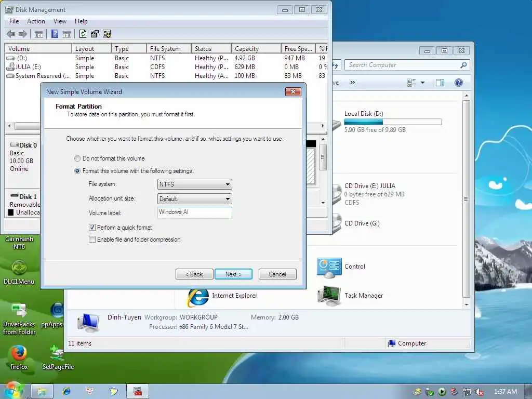This screenshot has height=399, width=532.
Task: Toggle the show/hide console tree toolbar icon
Action: point(38,34)
